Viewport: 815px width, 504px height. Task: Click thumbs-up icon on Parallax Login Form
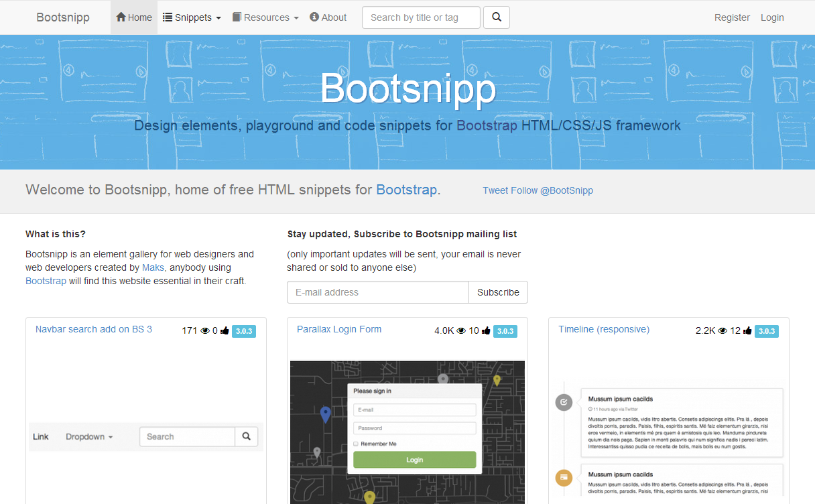[x=486, y=330]
